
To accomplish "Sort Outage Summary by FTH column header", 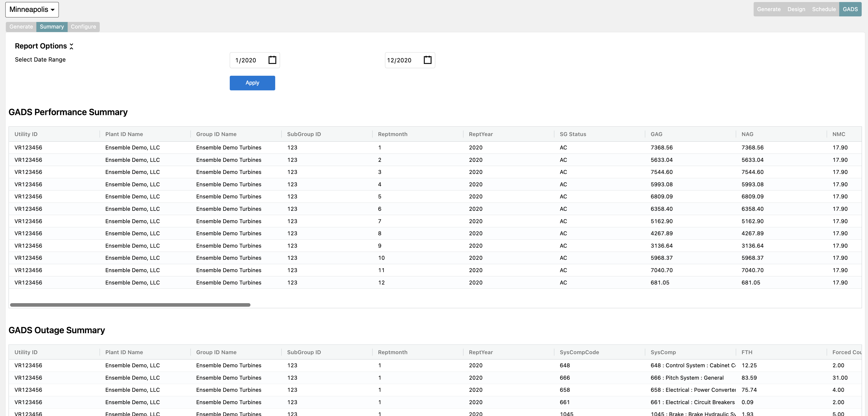I will click(747, 352).
